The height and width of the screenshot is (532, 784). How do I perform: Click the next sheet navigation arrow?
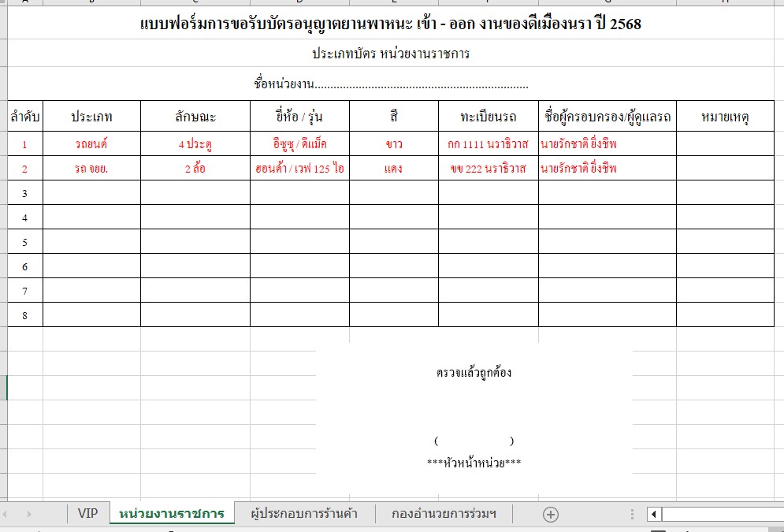pos(29,515)
